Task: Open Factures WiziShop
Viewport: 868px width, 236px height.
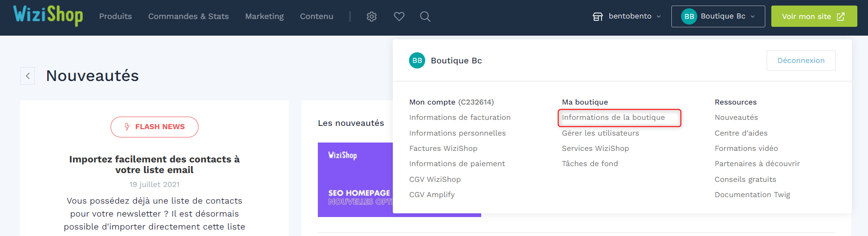Action: pos(443,149)
